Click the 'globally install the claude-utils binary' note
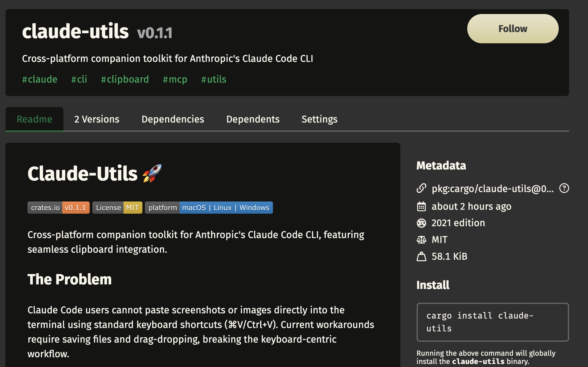This screenshot has width=588, height=367. click(x=486, y=357)
